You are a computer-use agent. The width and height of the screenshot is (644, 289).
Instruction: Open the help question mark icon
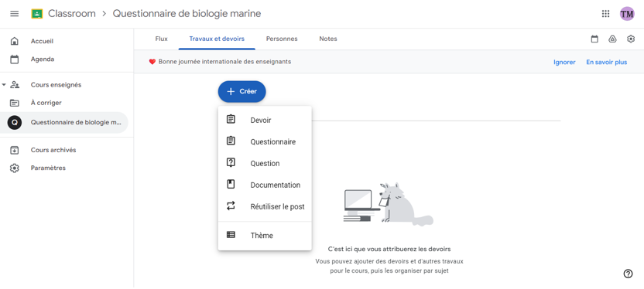tap(628, 274)
